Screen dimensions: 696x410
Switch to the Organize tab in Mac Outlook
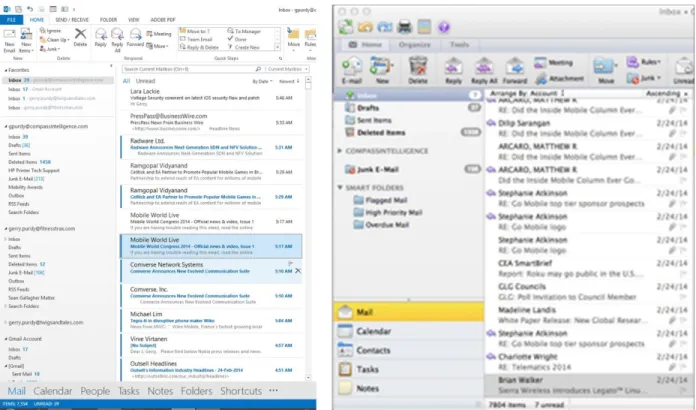414,45
